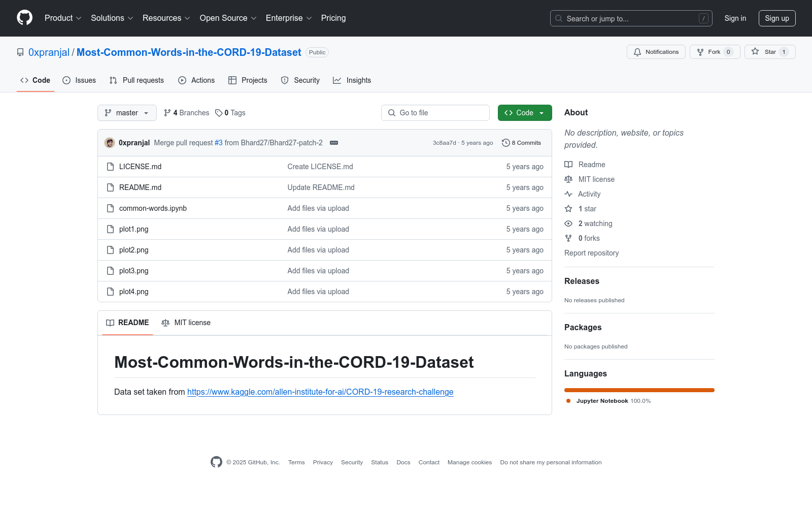Click the star icon beside 1 star

(x=568, y=209)
